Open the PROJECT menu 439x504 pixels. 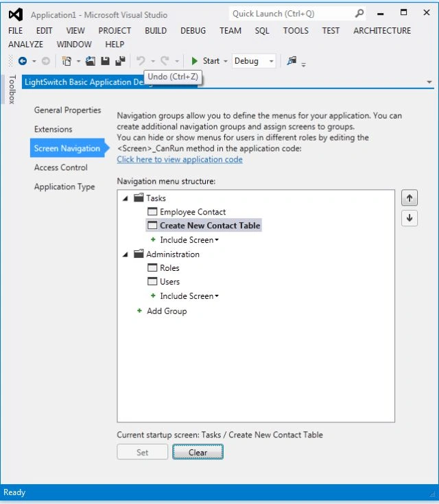pos(115,31)
